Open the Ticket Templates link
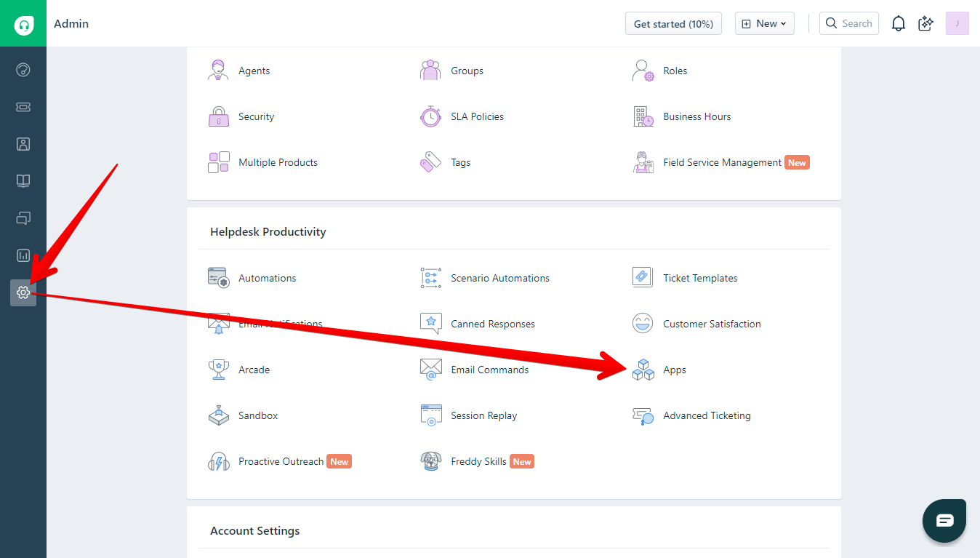 pyautogui.click(x=700, y=278)
